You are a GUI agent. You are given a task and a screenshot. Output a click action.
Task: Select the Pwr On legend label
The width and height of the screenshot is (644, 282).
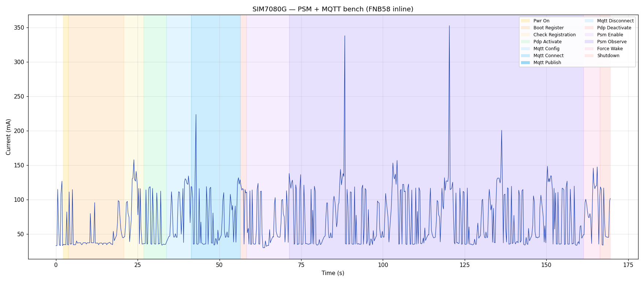click(541, 21)
